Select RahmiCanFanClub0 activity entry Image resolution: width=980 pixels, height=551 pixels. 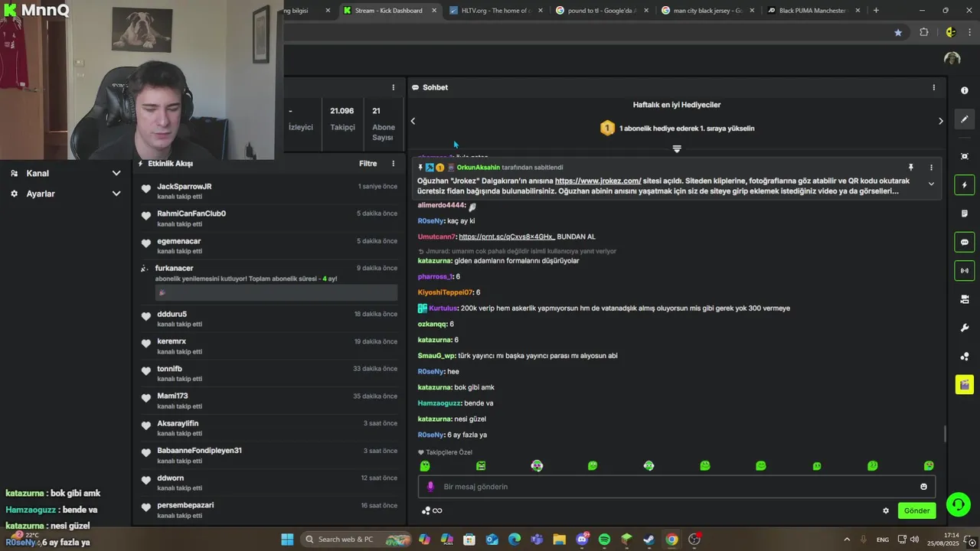pyautogui.click(x=269, y=219)
